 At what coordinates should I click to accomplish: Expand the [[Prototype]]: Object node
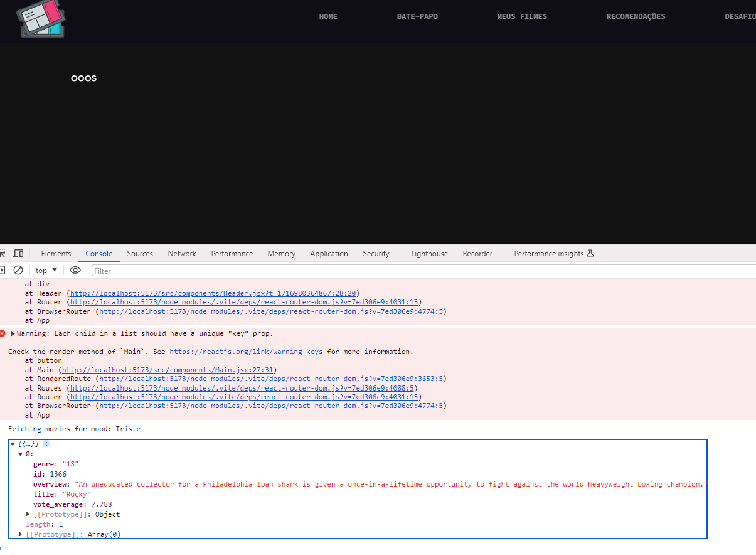pyautogui.click(x=28, y=514)
